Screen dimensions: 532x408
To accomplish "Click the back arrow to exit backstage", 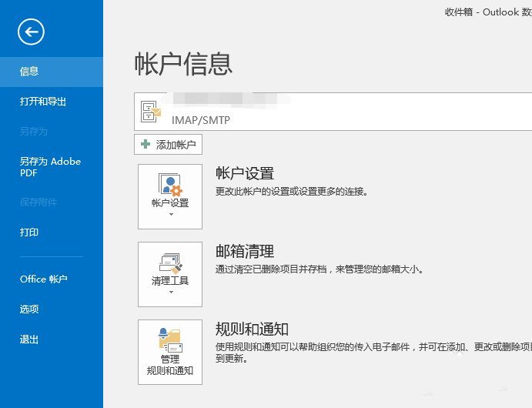I will pyautogui.click(x=32, y=32).
